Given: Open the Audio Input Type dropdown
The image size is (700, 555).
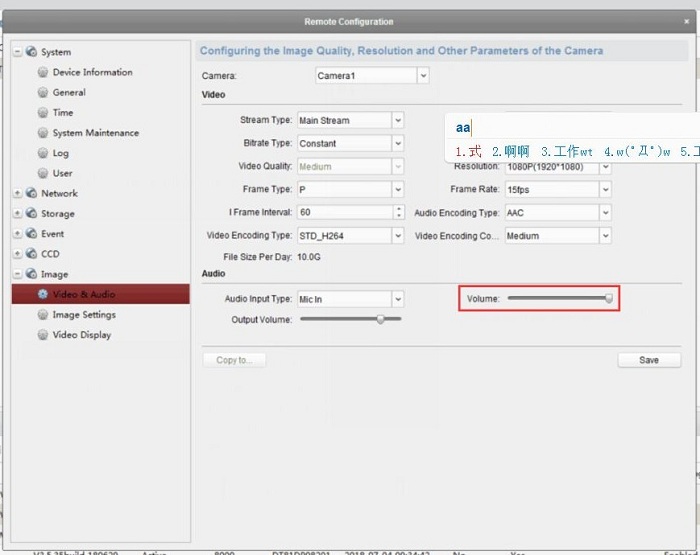Looking at the screenshot, I should click(x=398, y=299).
